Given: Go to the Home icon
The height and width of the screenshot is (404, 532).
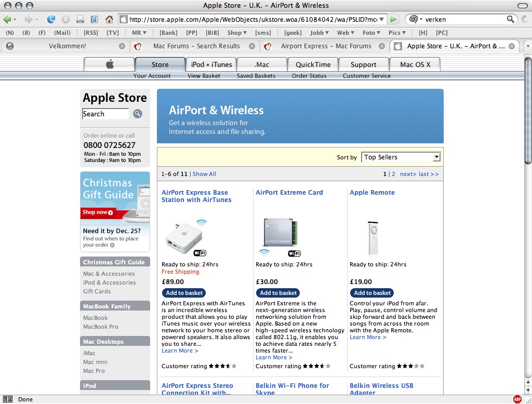Looking at the screenshot, I should [109, 19].
